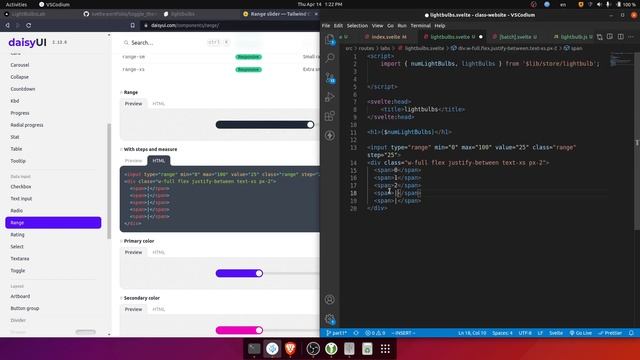Click the git branch indicator in status bar
This screenshot has width=640, height=360.
coord(337,333)
